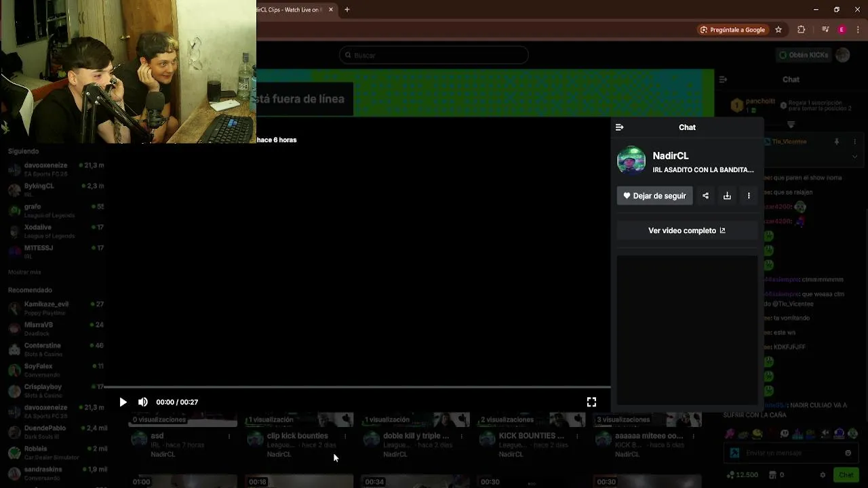The height and width of the screenshot is (488, 868).
Task: Open pinned message more options
Action: (x=854, y=142)
